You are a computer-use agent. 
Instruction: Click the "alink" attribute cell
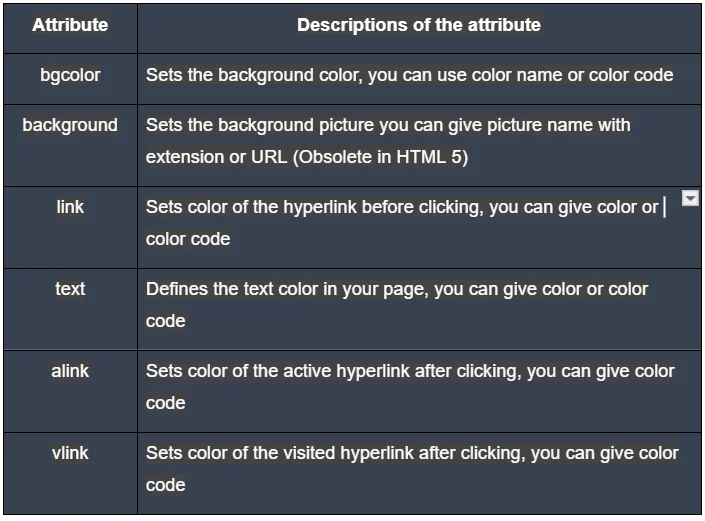[x=70, y=371]
